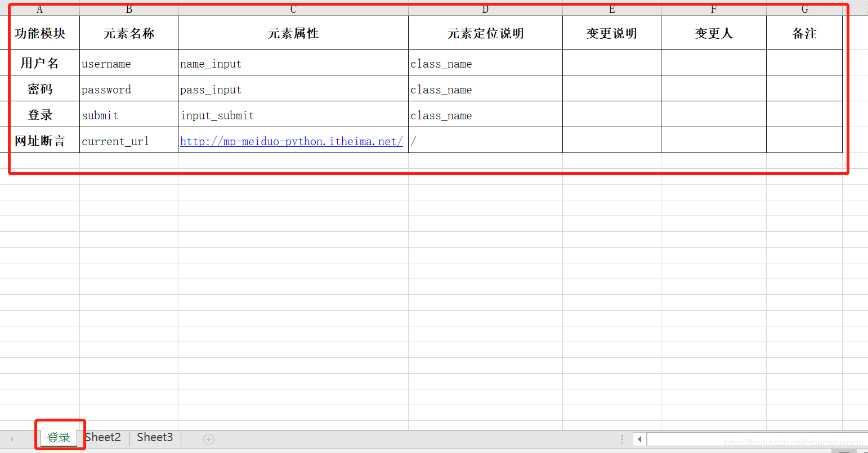Viewport: 868px width, 453px height.
Task: Select the name_input cell
Action: click(x=293, y=62)
